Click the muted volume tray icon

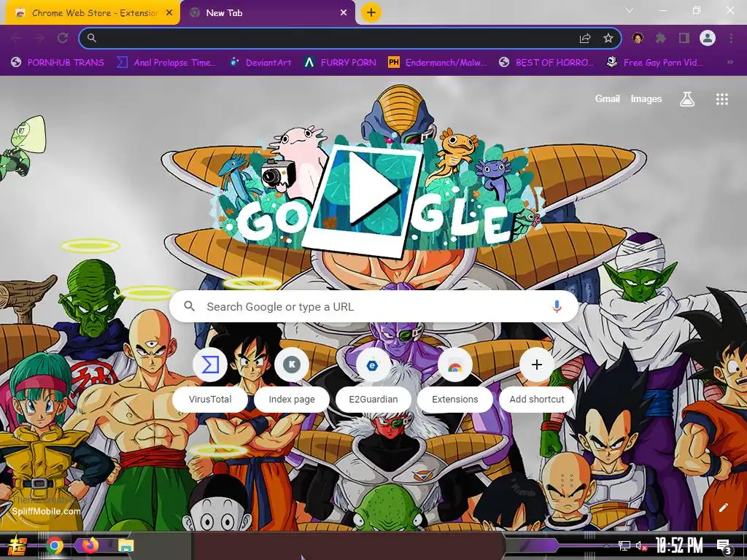click(x=641, y=545)
